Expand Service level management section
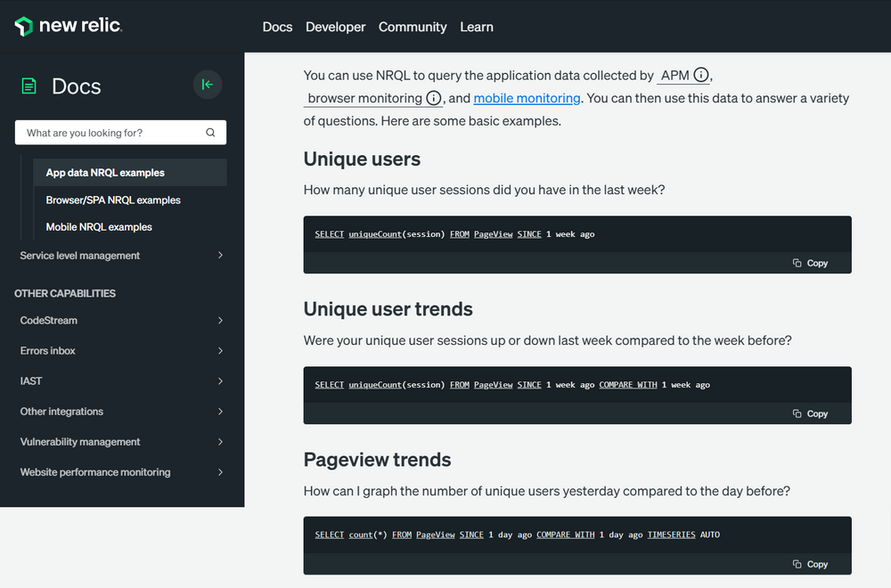The width and height of the screenshot is (891, 588). pyautogui.click(x=220, y=256)
